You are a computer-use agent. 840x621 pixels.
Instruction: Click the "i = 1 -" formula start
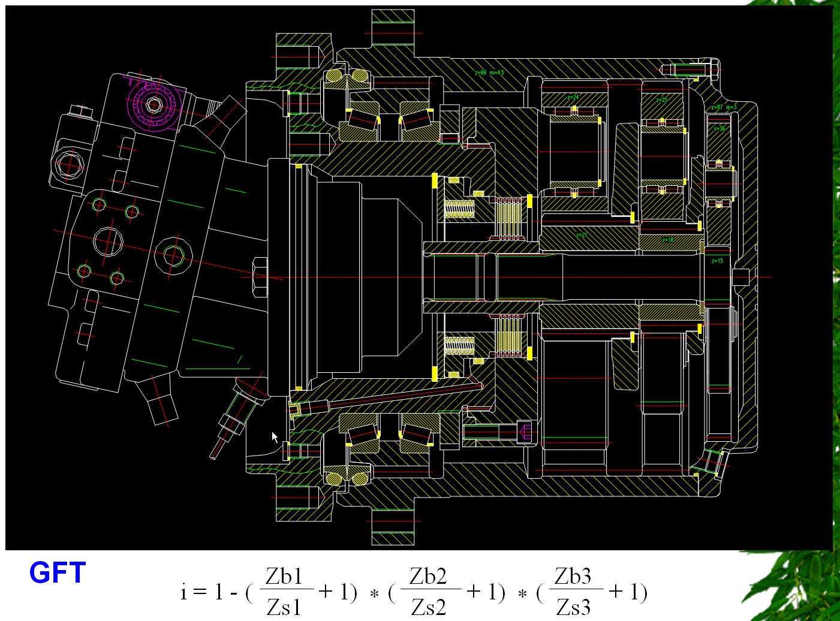(209, 592)
